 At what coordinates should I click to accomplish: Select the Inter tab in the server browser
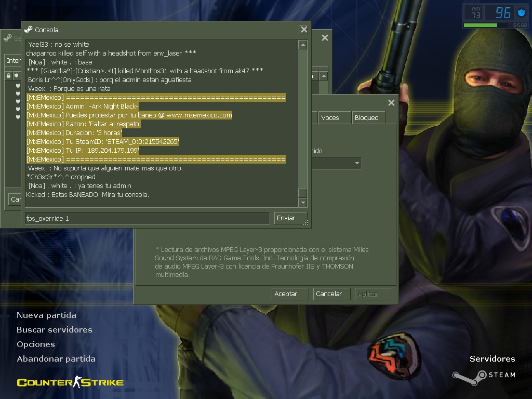click(13, 60)
